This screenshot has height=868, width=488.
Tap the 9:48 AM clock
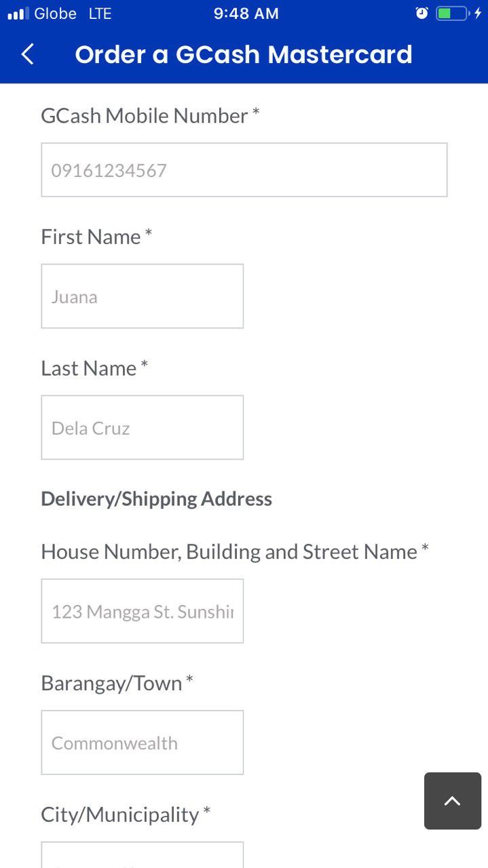[x=246, y=14]
